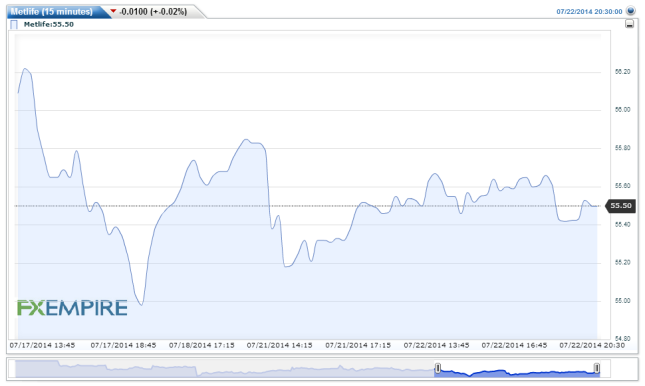Click the Metlife:55.50 legend label

tap(49, 24)
